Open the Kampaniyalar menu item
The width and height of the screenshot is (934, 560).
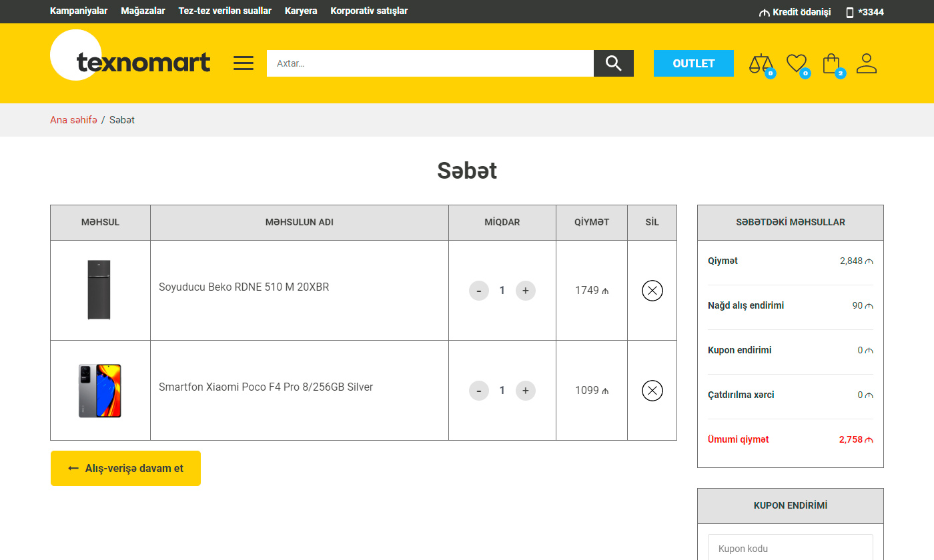coord(79,11)
